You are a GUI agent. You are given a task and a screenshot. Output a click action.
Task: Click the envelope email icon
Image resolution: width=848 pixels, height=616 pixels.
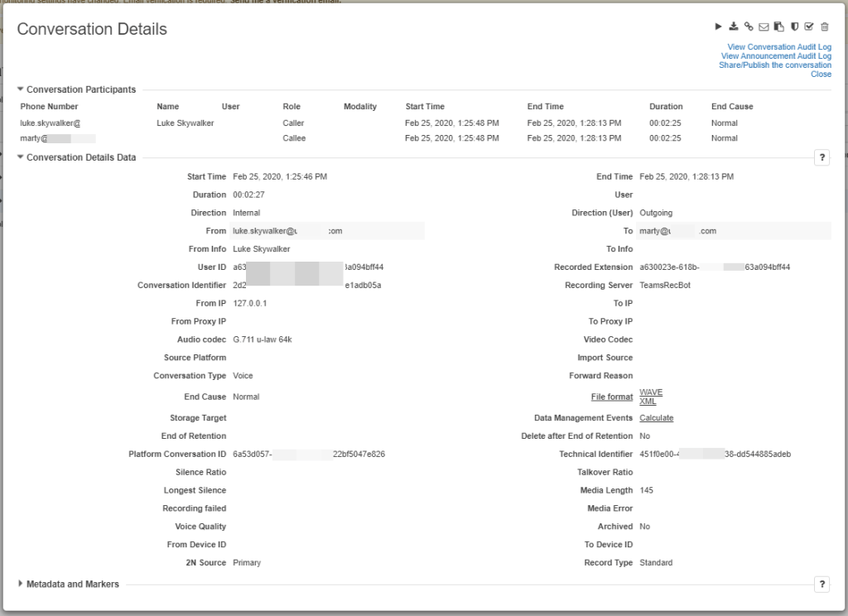764,26
